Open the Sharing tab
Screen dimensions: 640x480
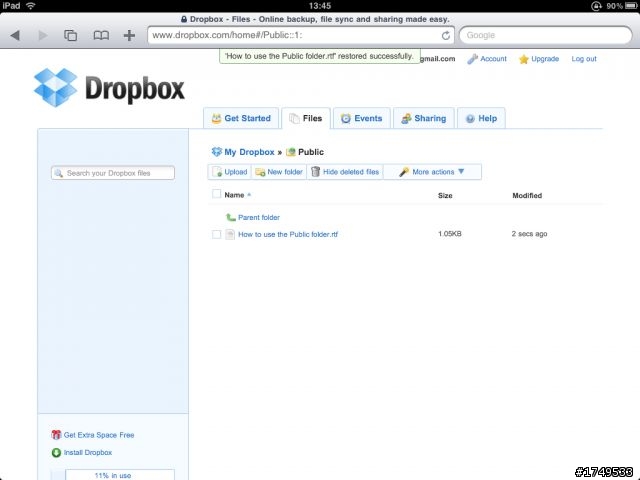click(424, 118)
